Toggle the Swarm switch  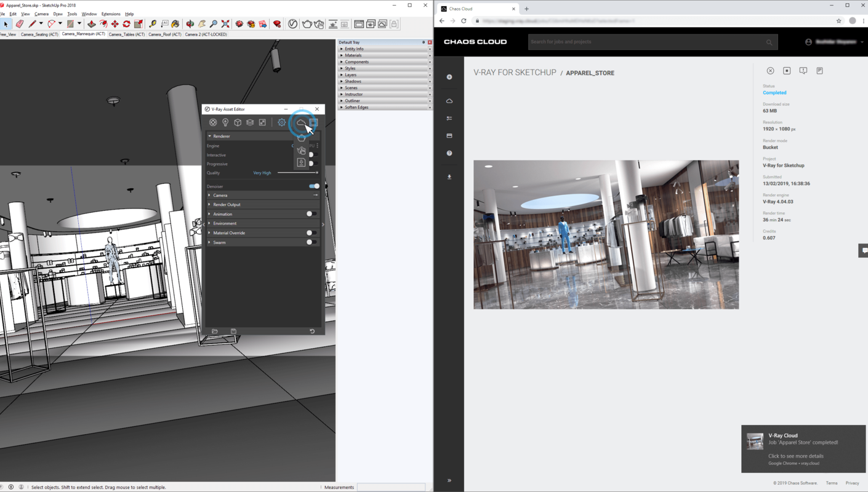pos(311,242)
